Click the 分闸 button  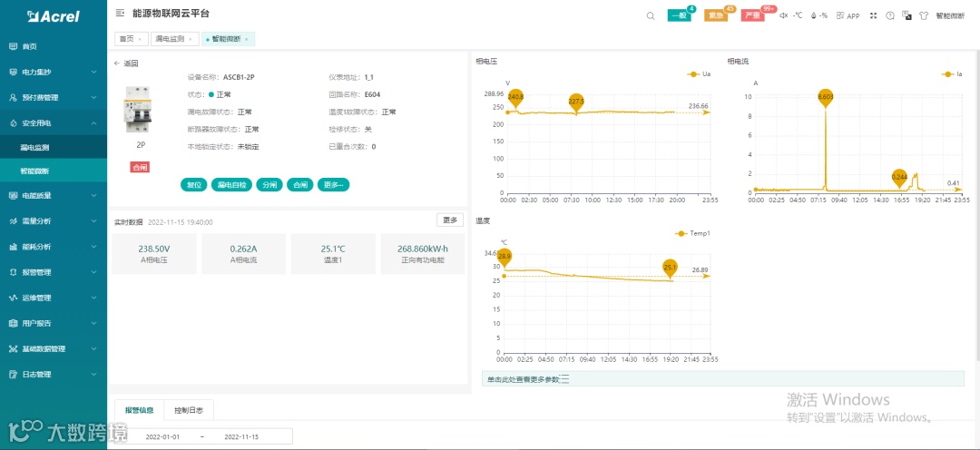[269, 185]
